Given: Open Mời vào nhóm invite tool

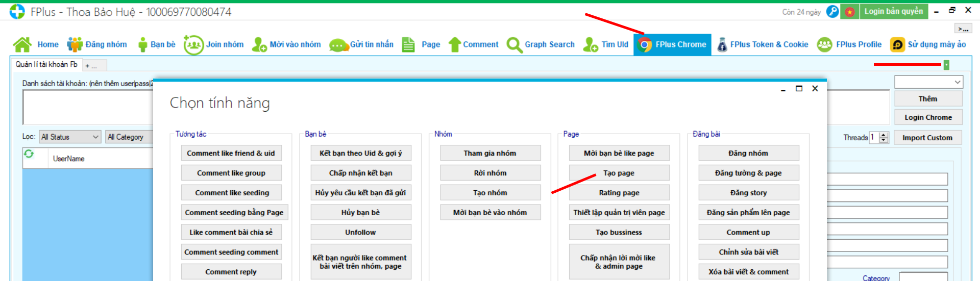Looking at the screenshot, I should pyautogui.click(x=286, y=45).
